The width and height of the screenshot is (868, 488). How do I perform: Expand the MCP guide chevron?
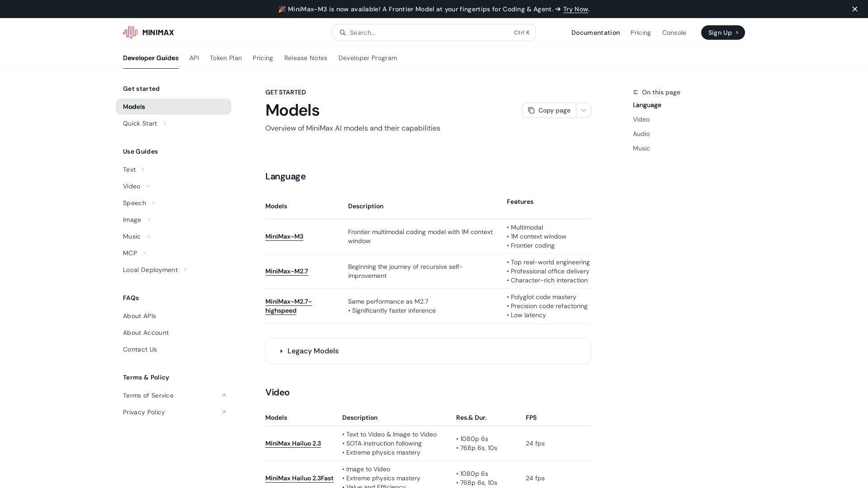tap(144, 253)
